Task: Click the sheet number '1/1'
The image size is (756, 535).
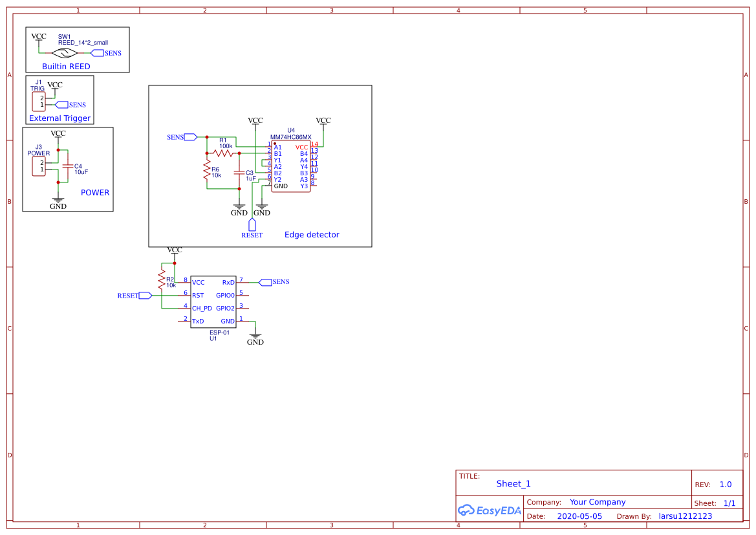Action: tap(729, 503)
